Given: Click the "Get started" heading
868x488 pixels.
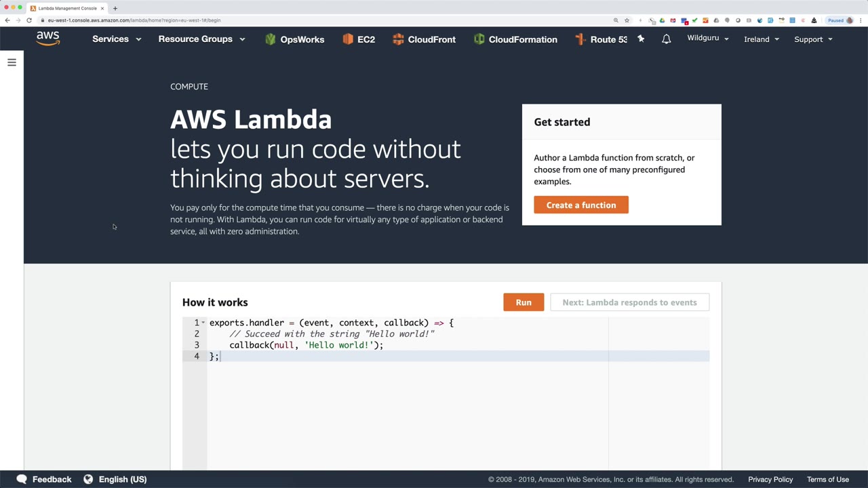Looking at the screenshot, I should pos(562,122).
